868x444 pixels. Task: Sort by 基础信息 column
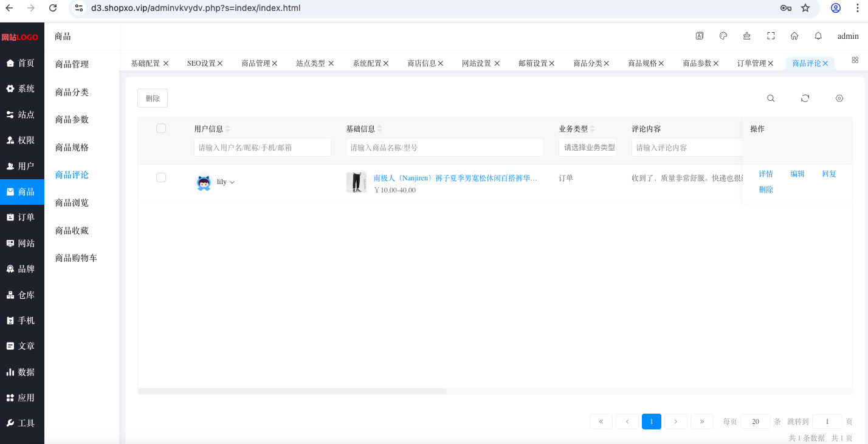tap(380, 129)
